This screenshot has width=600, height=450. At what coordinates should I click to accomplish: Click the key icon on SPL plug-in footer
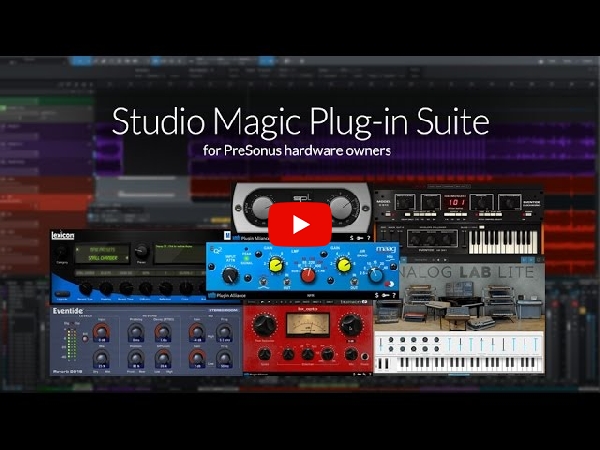point(360,238)
